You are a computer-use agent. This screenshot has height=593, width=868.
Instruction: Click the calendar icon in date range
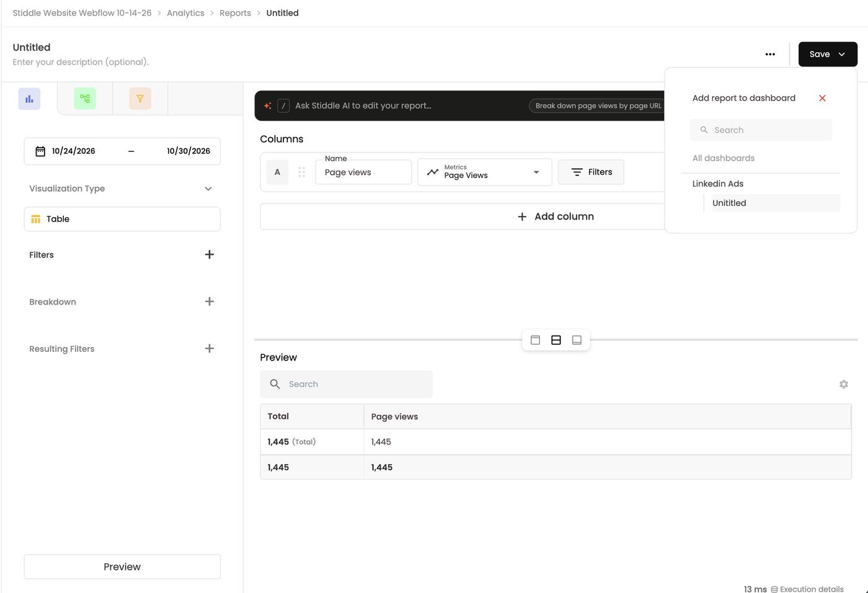pyautogui.click(x=40, y=151)
